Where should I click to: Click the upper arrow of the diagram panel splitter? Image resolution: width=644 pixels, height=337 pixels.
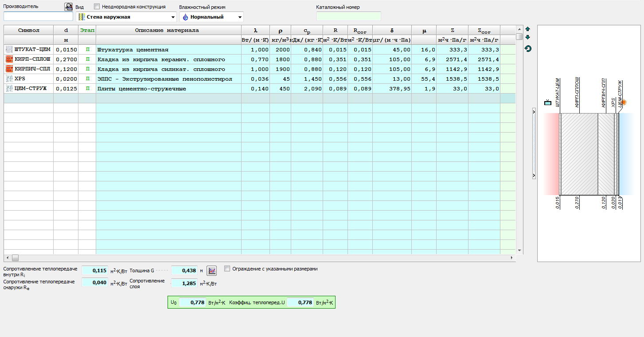(534, 112)
